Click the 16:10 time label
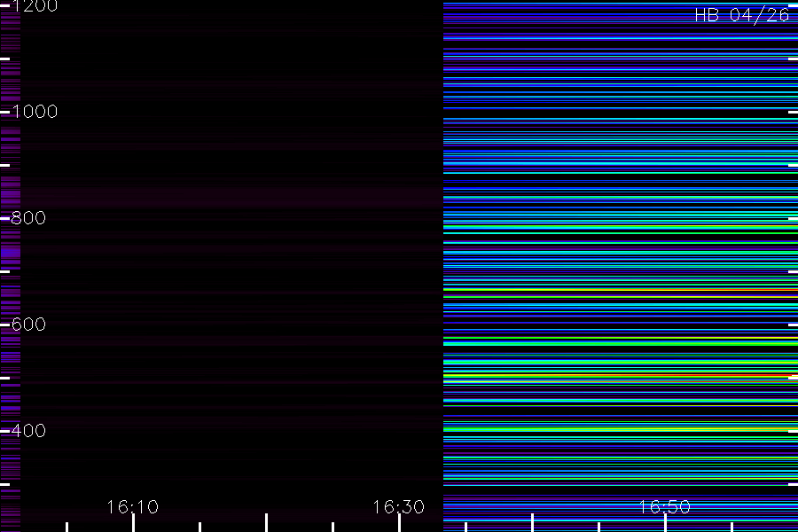The width and height of the screenshot is (798, 532). tap(133, 506)
